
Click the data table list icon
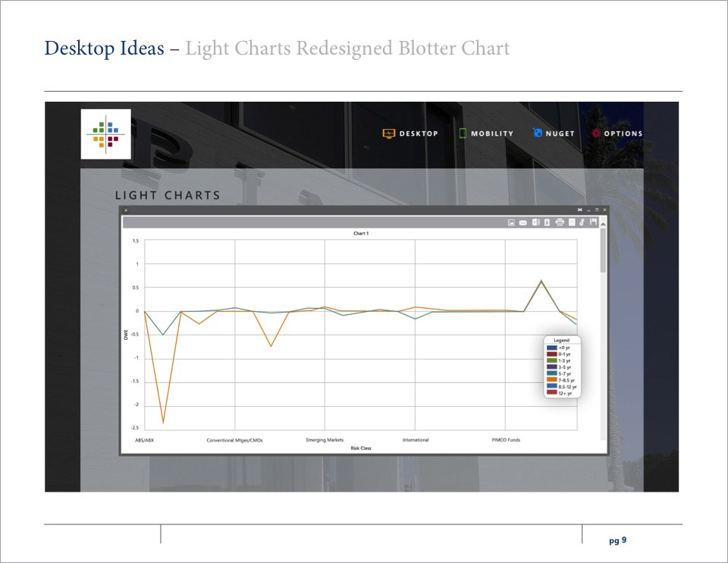572,222
